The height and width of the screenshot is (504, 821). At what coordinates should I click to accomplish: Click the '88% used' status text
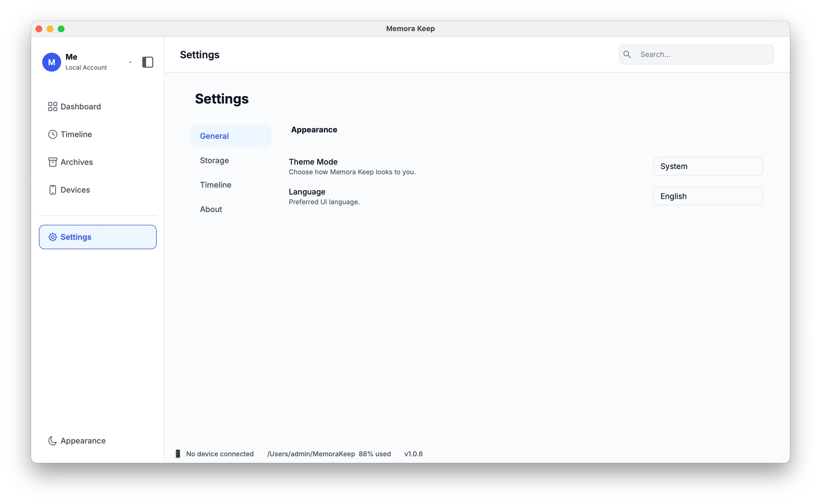[374, 454]
